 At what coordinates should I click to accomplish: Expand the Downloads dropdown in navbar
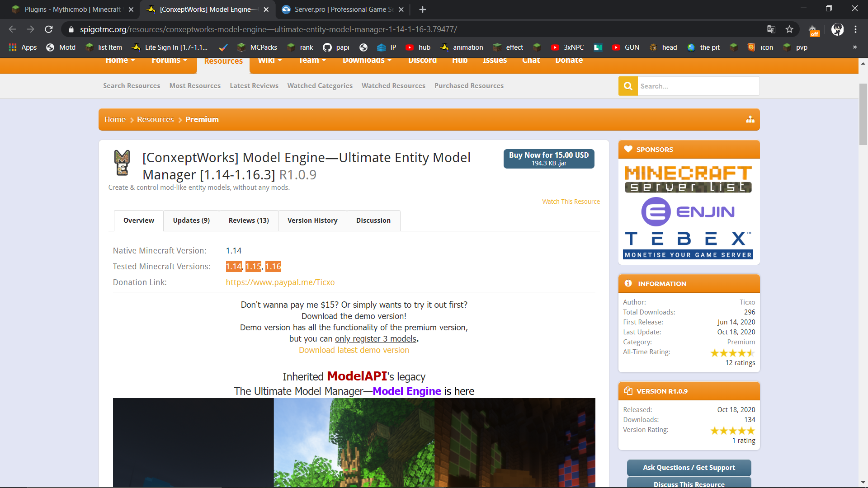coord(367,61)
